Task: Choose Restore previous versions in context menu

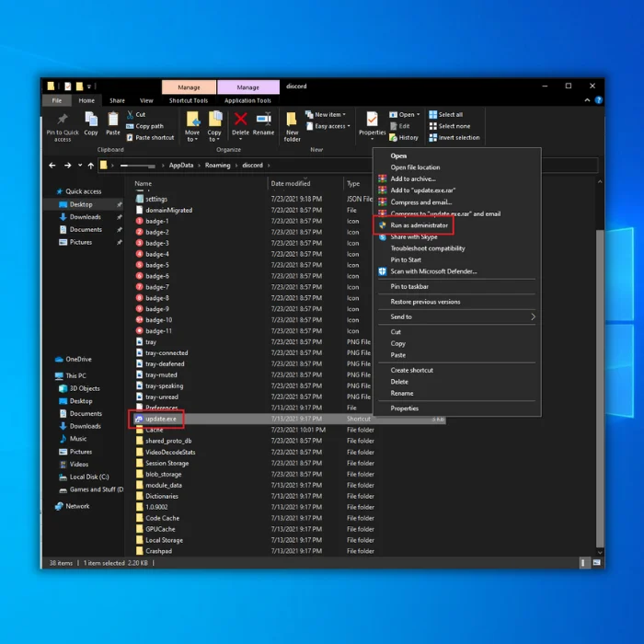Action: pyautogui.click(x=425, y=302)
